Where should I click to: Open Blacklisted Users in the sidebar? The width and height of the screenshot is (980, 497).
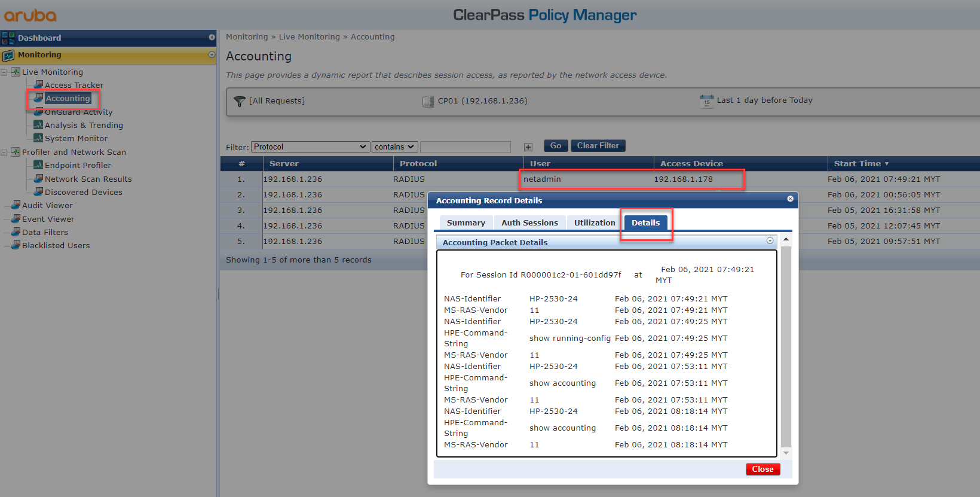56,245
